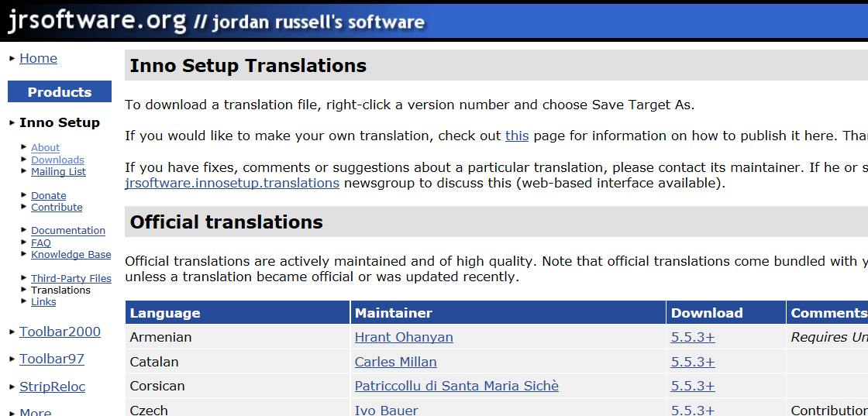Open the Downloads sidebar link
The height and width of the screenshot is (416, 868).
(x=57, y=160)
